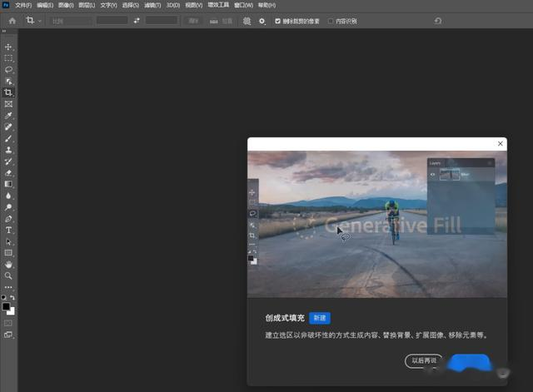Click the reset crop arrow icon
This screenshot has width=533, height=392.
[x=438, y=21]
